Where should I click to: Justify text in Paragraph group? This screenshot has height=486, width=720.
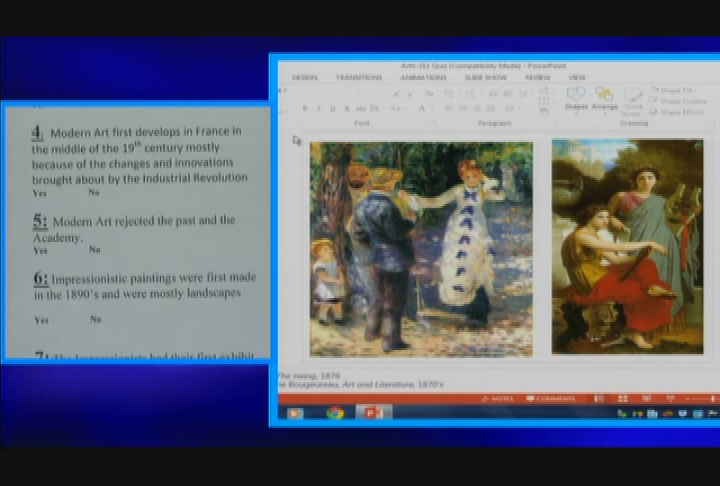(x=490, y=108)
